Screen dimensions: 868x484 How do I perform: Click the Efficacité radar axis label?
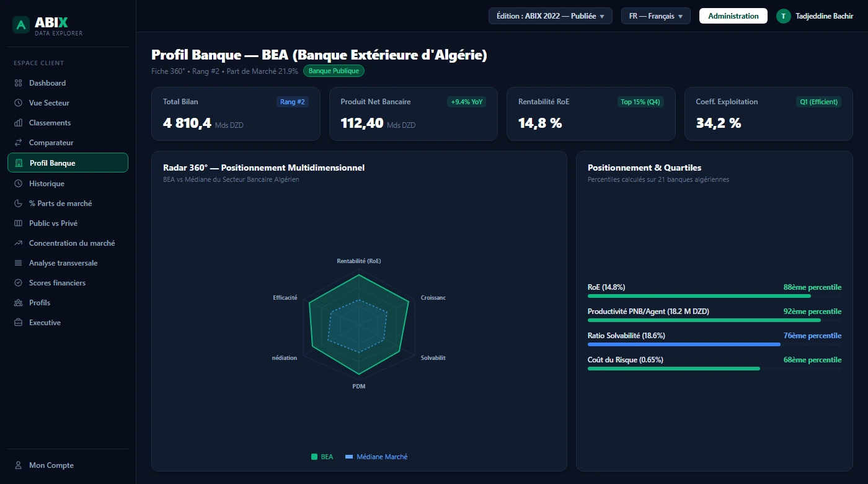[285, 298]
